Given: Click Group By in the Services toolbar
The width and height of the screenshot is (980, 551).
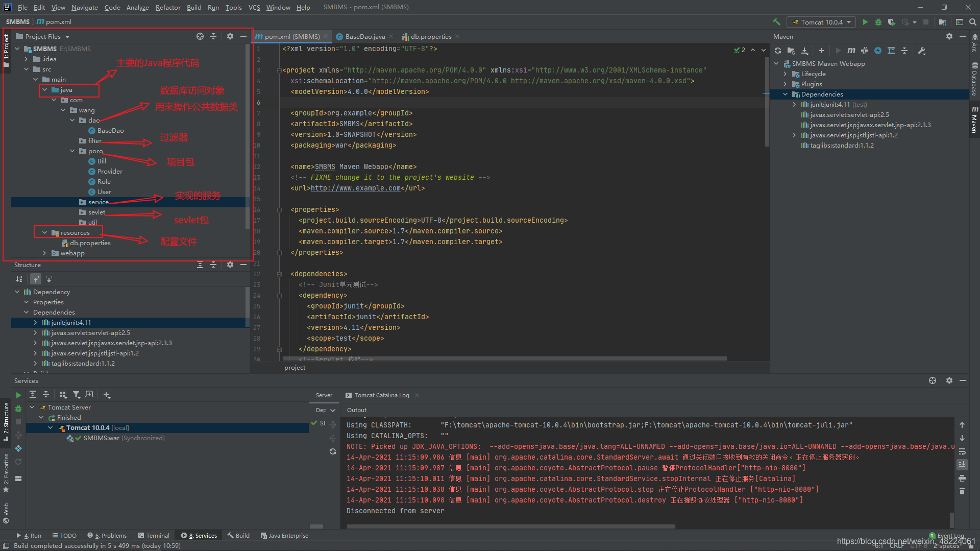Looking at the screenshot, I should pos(63,394).
